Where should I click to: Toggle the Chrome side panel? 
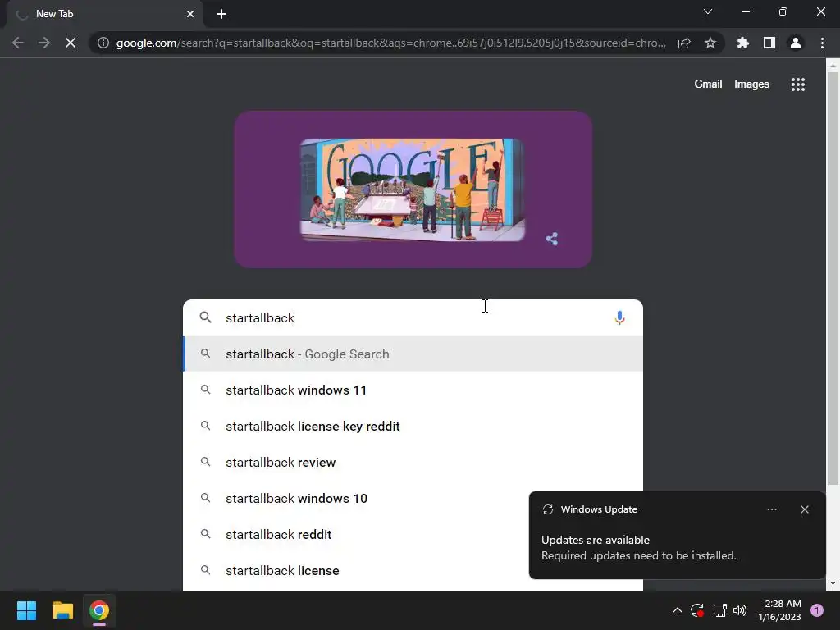point(769,43)
